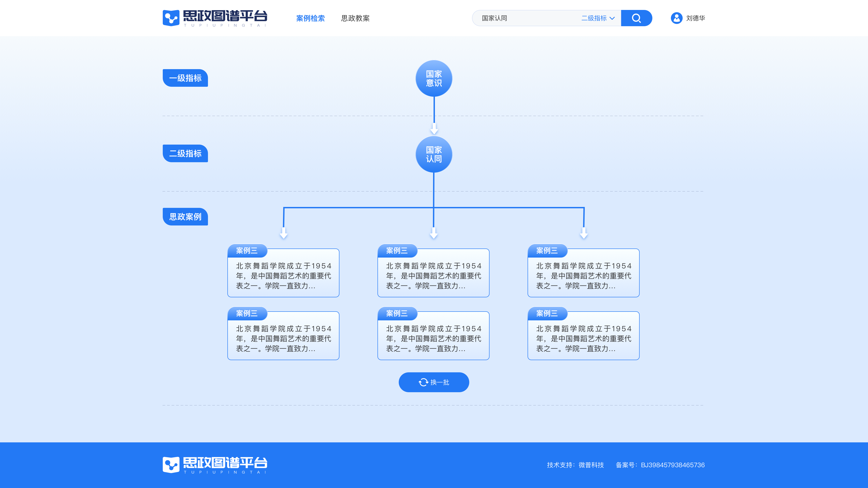The image size is (868, 488).
Task: Click the user avatar icon
Action: [x=676, y=18]
